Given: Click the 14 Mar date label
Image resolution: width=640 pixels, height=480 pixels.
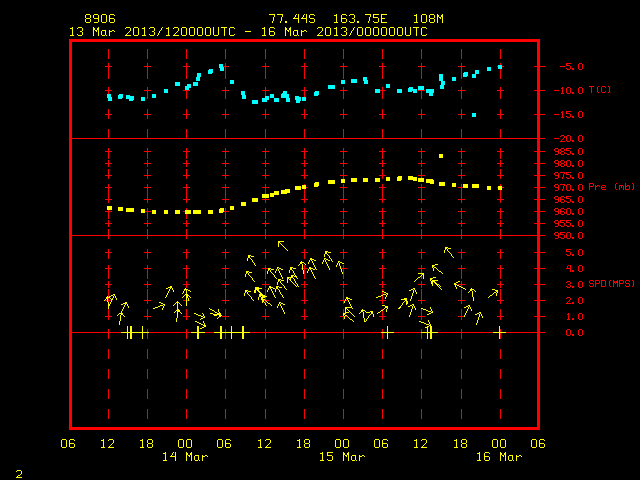Looking at the screenshot, I should (x=185, y=457).
